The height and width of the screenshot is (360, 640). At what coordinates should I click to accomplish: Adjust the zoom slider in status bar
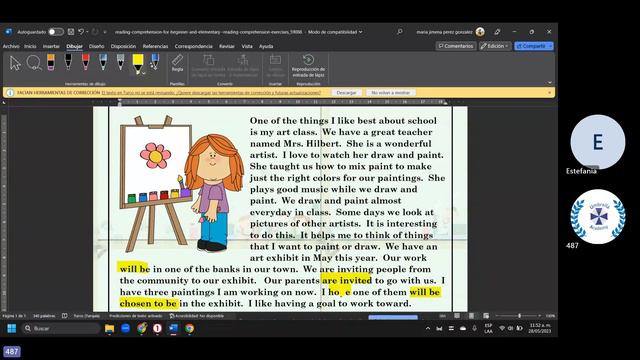519,316
